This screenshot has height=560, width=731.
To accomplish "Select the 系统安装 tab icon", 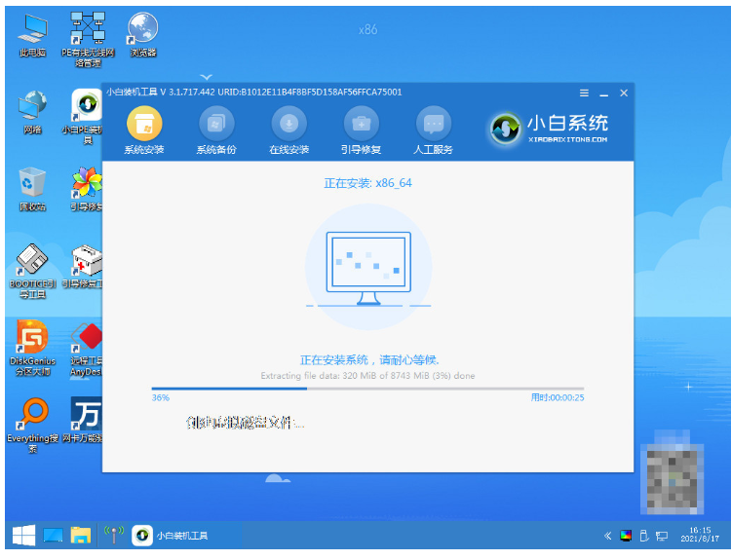I will [144, 124].
